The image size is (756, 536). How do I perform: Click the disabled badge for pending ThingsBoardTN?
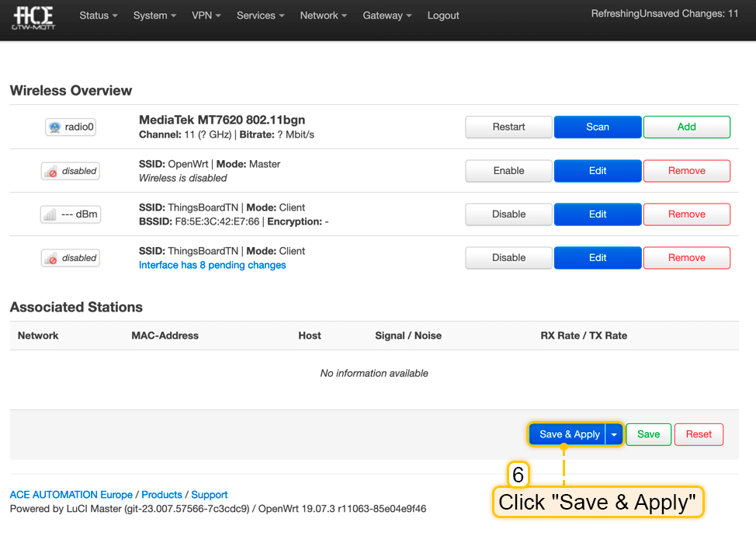tap(71, 258)
